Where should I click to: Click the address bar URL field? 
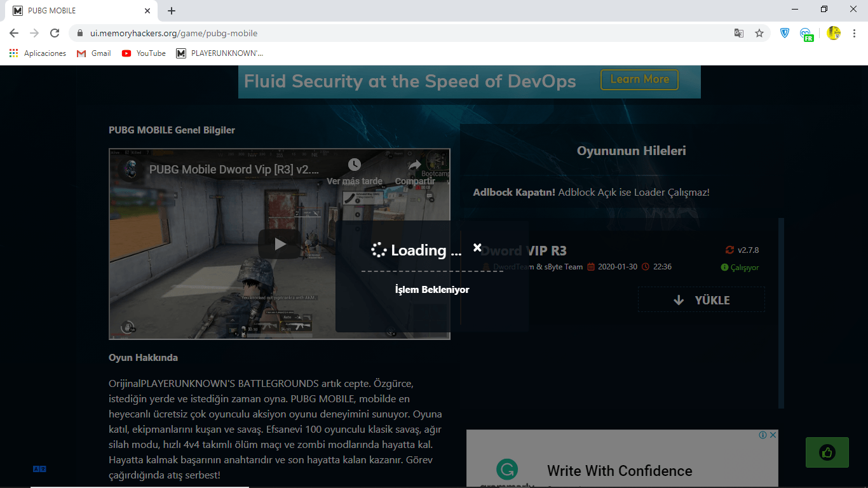tap(407, 33)
